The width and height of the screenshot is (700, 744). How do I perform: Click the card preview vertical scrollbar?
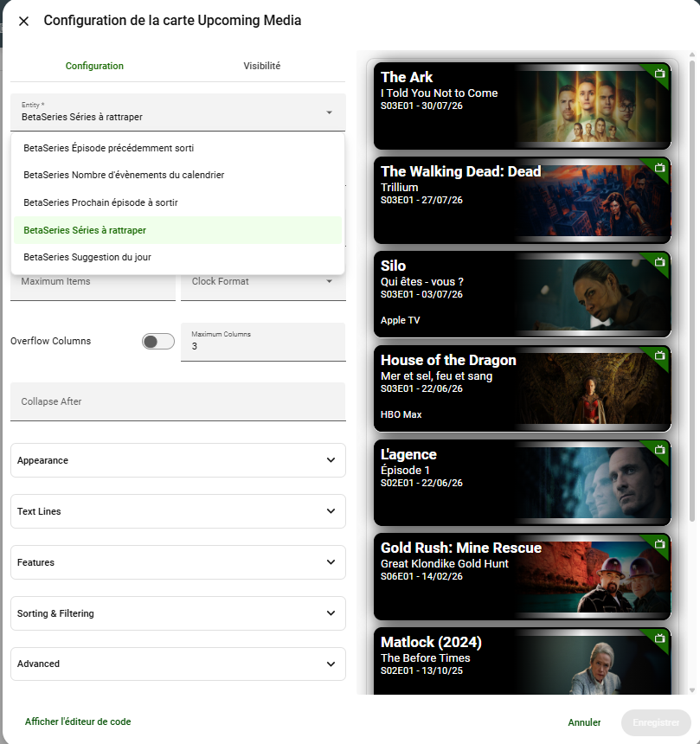[692, 290]
